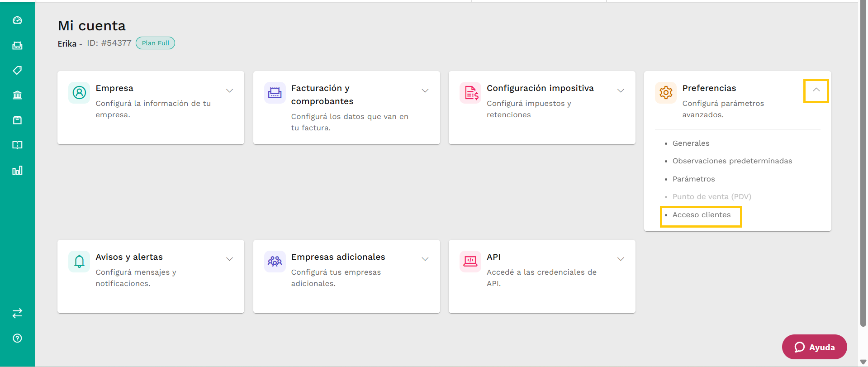
Task: Open the invoicing printer icon in sidebar
Action: pyautogui.click(x=17, y=45)
